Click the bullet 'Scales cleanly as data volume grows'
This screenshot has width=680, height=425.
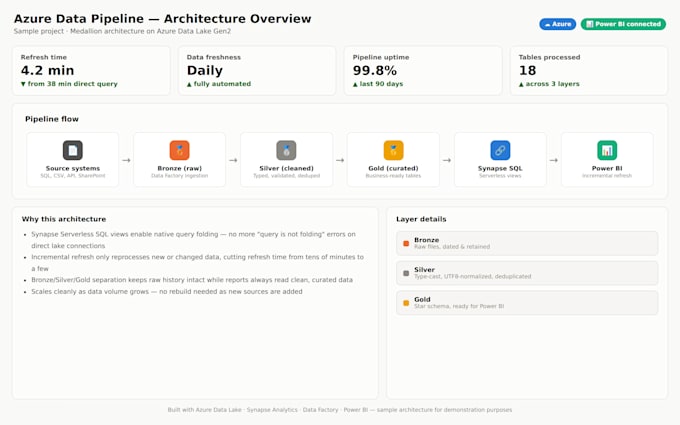(x=167, y=291)
